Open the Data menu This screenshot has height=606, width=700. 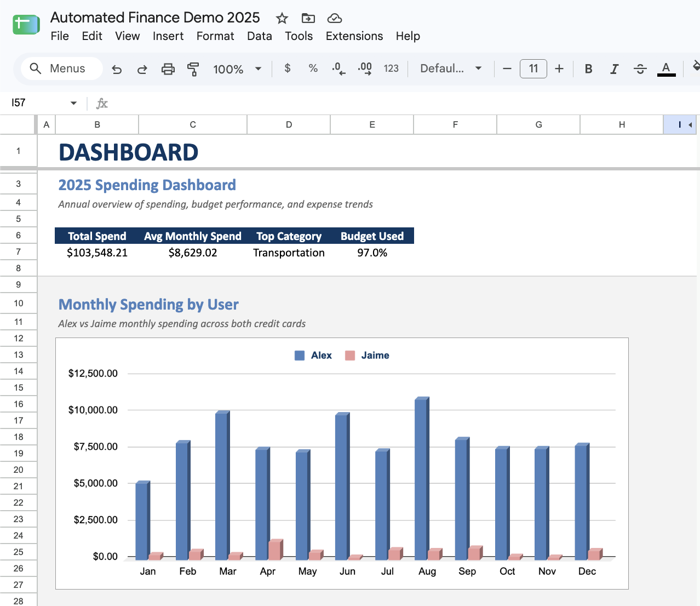tap(259, 36)
